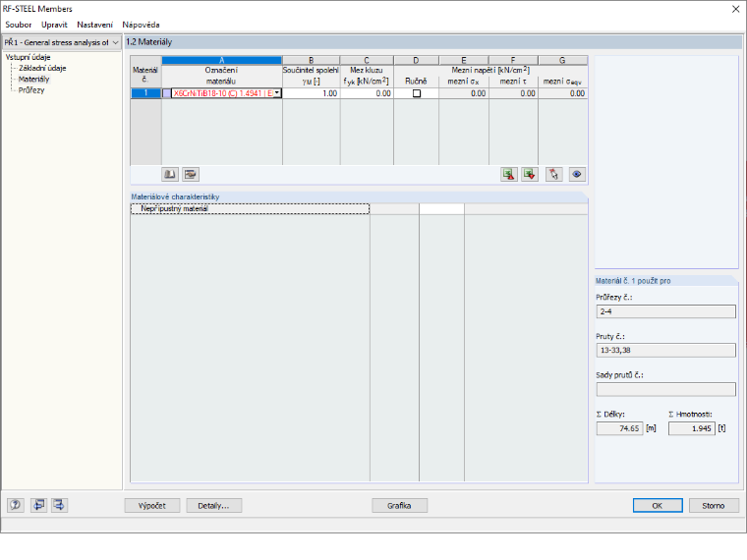Confirm with the OK button

(x=658, y=506)
